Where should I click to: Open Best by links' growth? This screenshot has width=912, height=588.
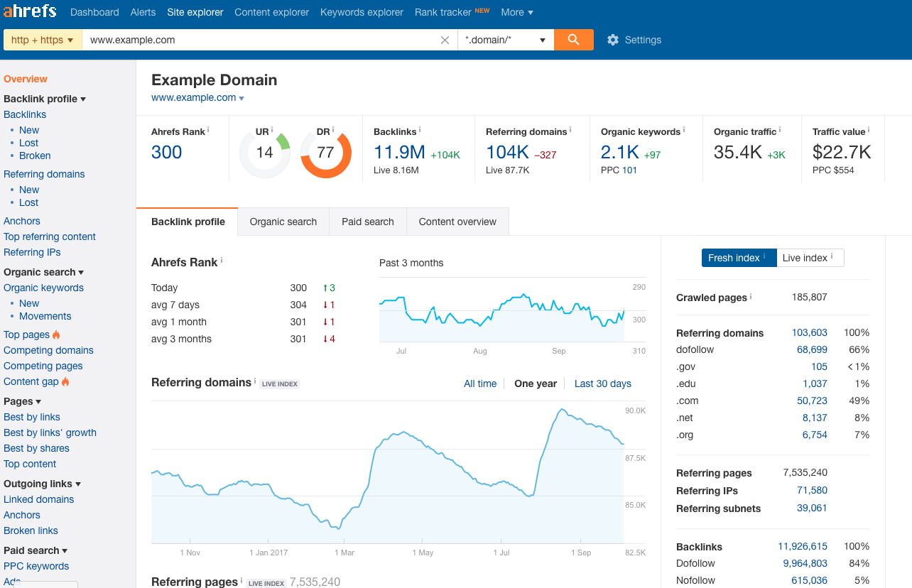(50, 432)
